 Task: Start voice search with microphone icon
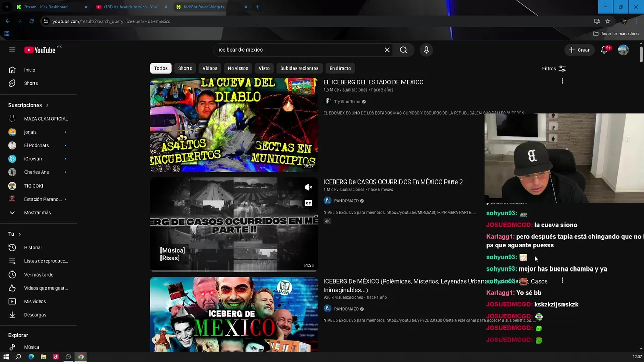426,50
